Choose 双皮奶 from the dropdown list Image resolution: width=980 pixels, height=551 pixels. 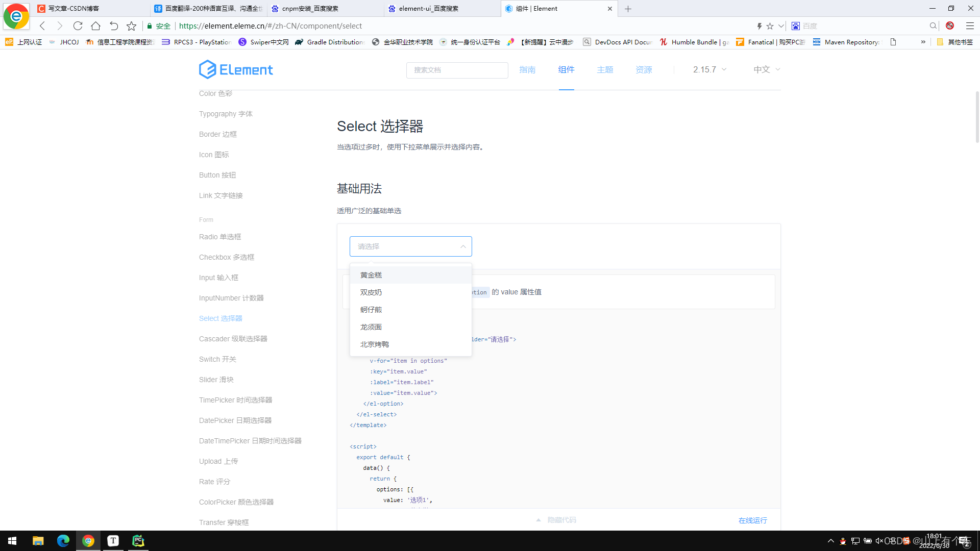tap(410, 292)
